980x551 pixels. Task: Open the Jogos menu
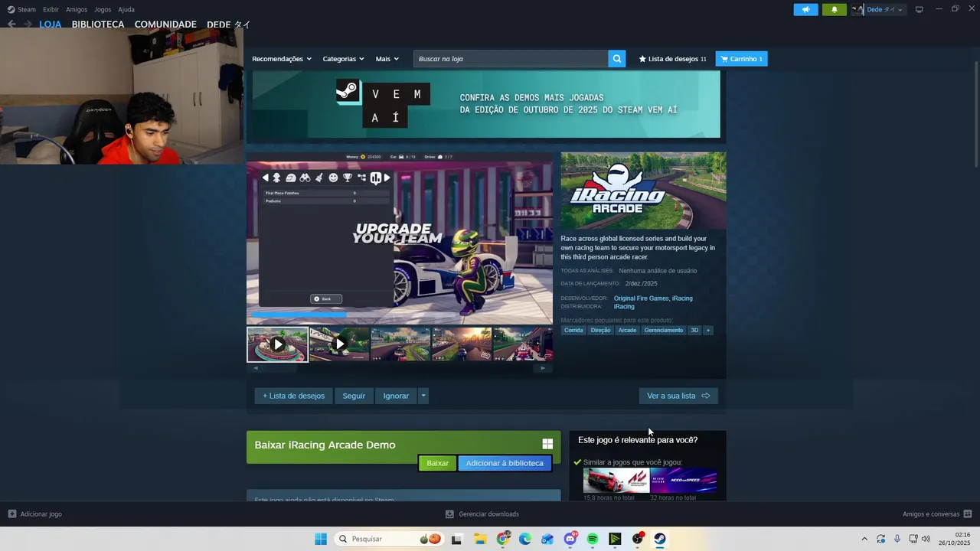(x=103, y=9)
